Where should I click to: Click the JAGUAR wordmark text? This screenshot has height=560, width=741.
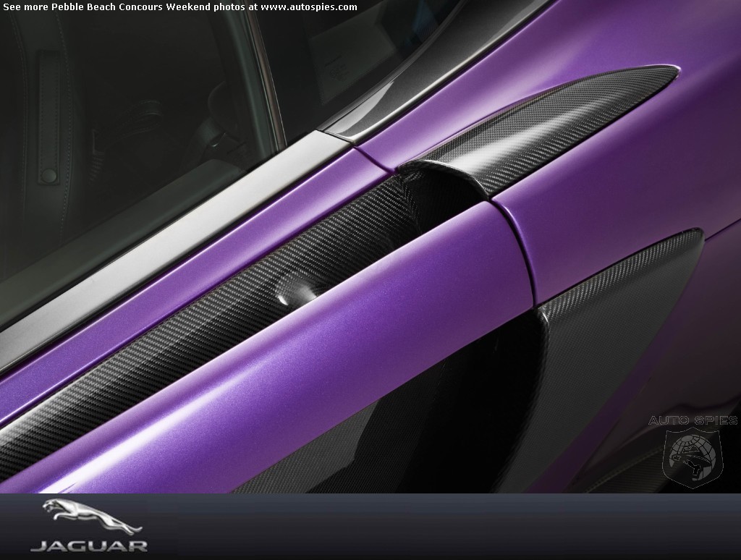(89, 546)
